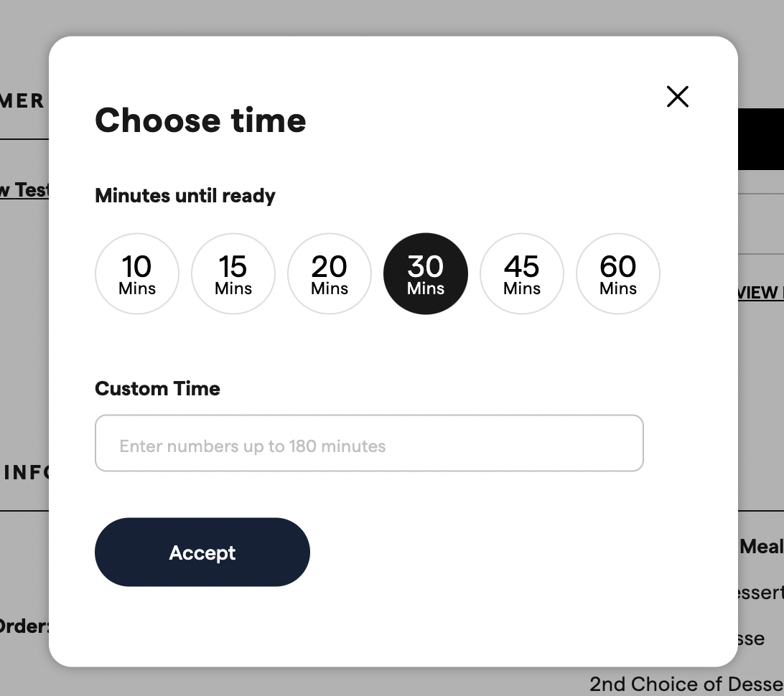
Task: Choose 20 Mins until ready
Action: coord(329,273)
